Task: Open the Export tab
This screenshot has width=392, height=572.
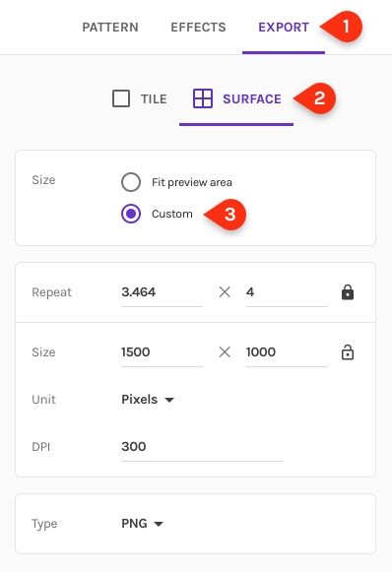Action: point(284,28)
